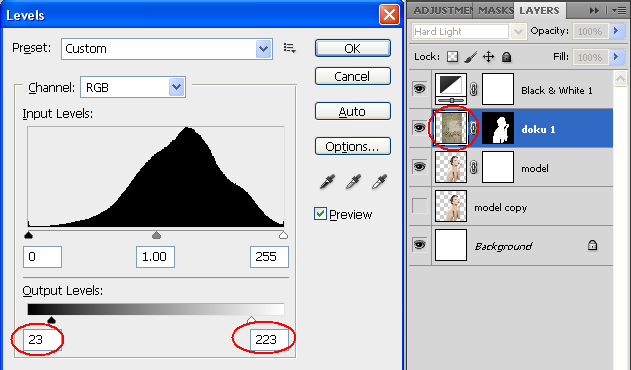The image size is (631, 370).
Task: Collapse panels with double-arrow icon
Action: [x=594, y=11]
